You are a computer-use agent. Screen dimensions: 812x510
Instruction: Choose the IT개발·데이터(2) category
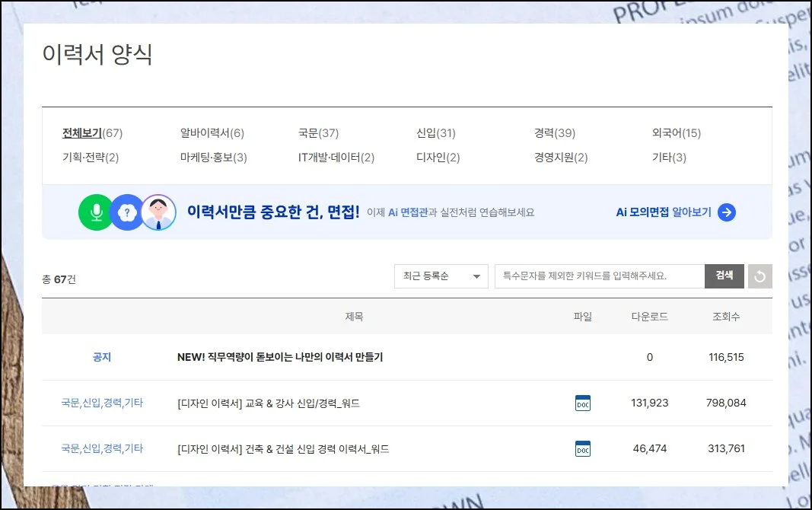click(336, 158)
